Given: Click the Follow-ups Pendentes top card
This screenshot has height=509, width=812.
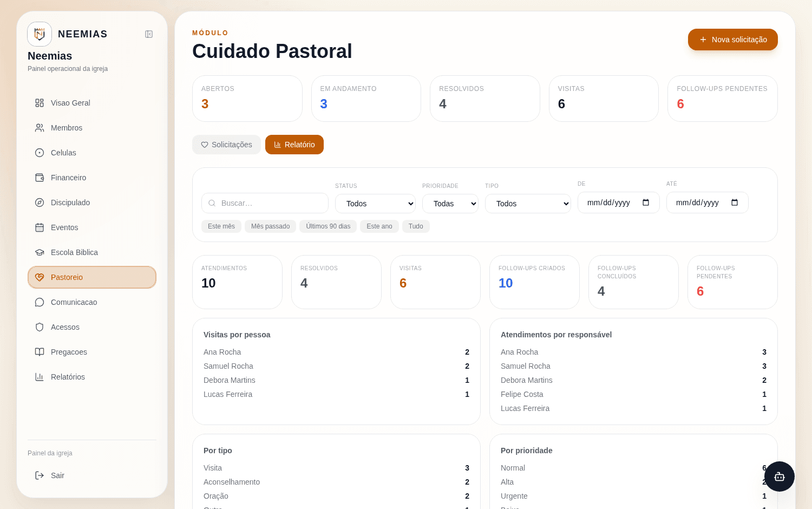Looking at the screenshot, I should [x=723, y=99].
